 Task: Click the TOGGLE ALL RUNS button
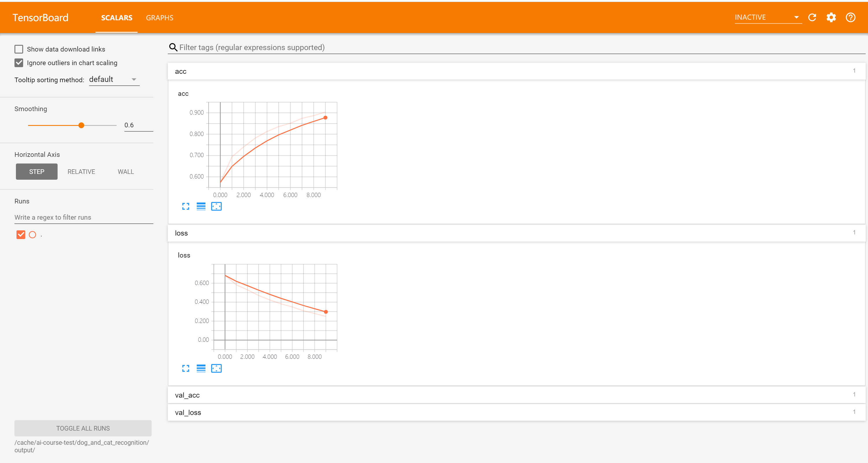pyautogui.click(x=83, y=428)
